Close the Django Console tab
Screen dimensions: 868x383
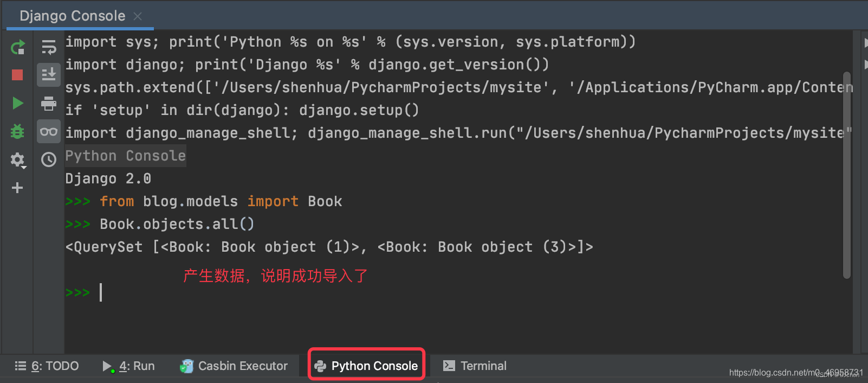(x=138, y=16)
